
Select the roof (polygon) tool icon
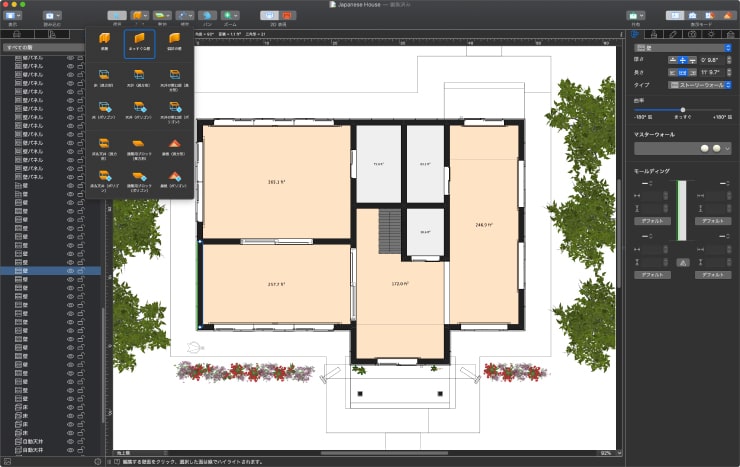pos(174,180)
